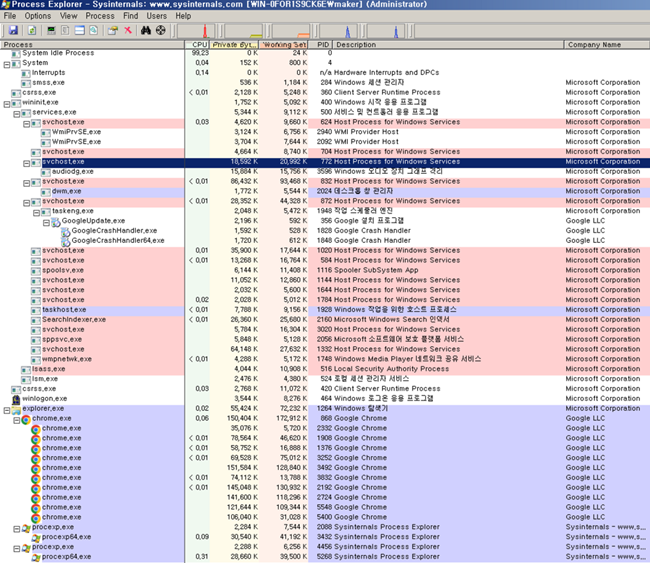Click the lsass.exe process icon
Image resolution: width=650 pixels, height=563 pixels.
[26, 370]
